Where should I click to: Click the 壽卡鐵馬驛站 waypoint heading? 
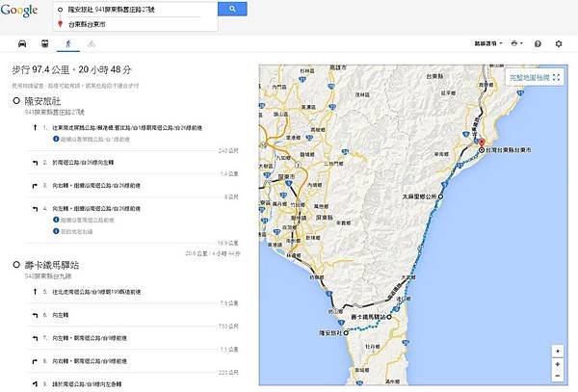point(52,265)
